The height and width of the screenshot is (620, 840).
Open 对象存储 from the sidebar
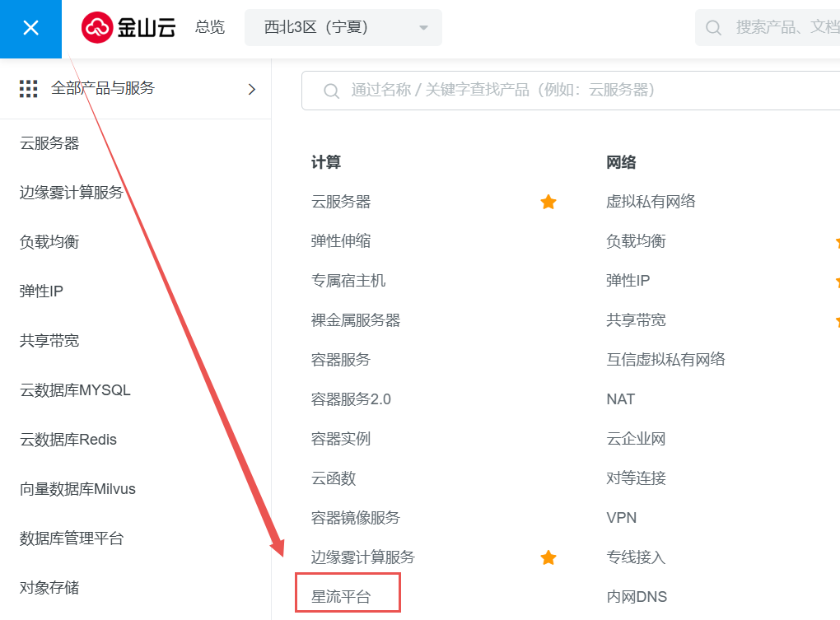pyautogui.click(x=49, y=588)
